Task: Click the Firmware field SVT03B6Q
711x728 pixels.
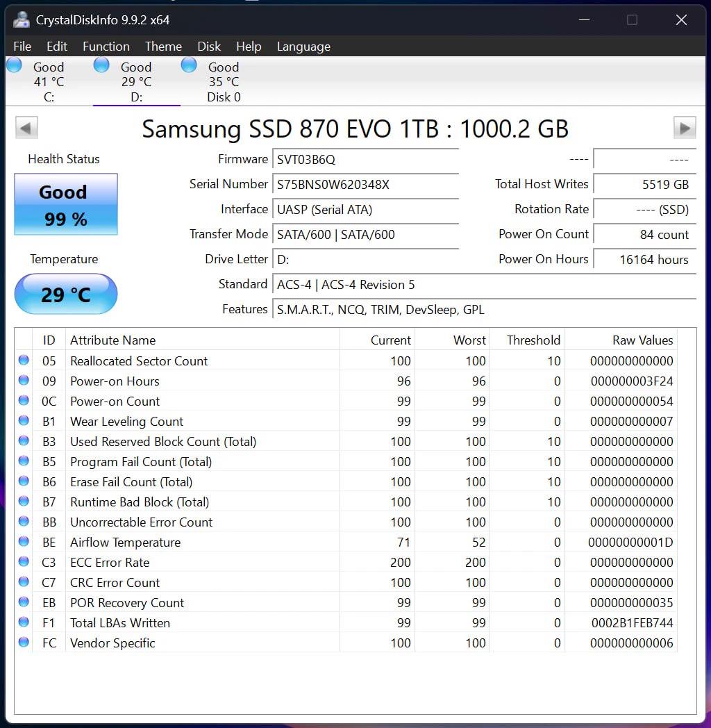Action: (x=366, y=159)
